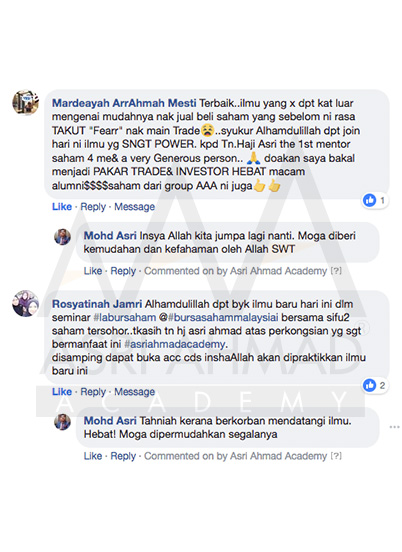This screenshot has width=402, height=552.
Task: Like Mardeayah ArrAhmah Mesti's comment
Action: point(62,207)
